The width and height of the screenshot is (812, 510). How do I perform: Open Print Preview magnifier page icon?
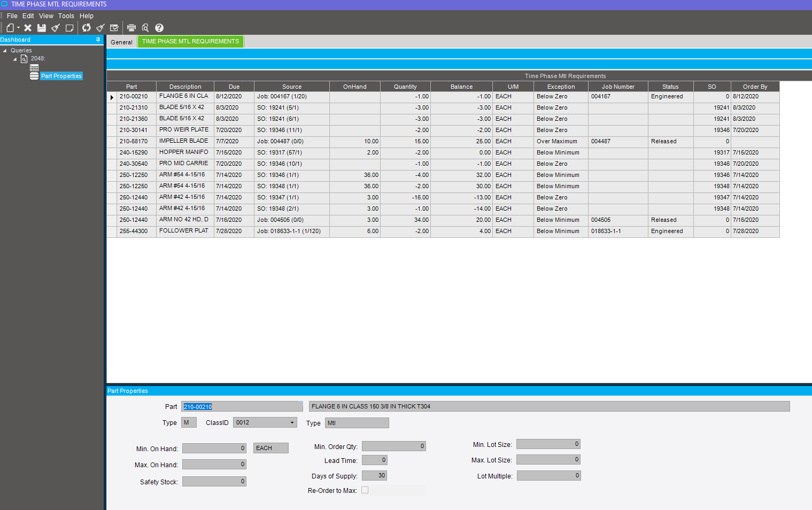(x=145, y=28)
